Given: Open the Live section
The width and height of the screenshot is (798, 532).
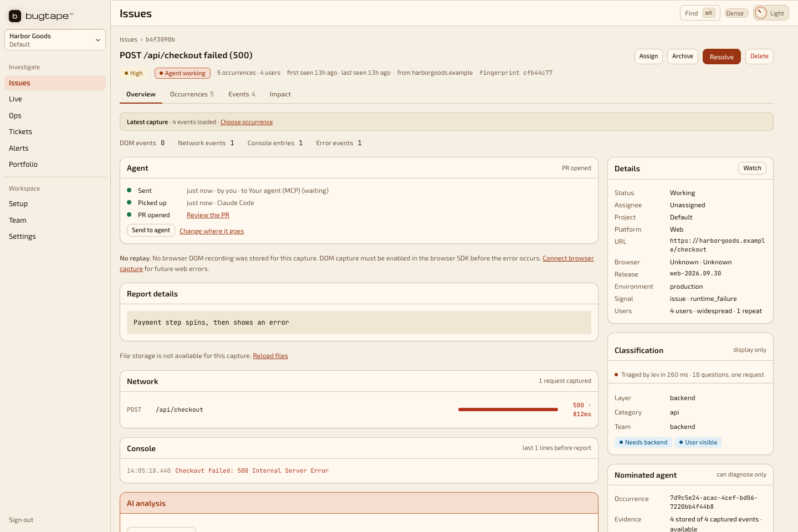Looking at the screenshot, I should pyautogui.click(x=55, y=99).
